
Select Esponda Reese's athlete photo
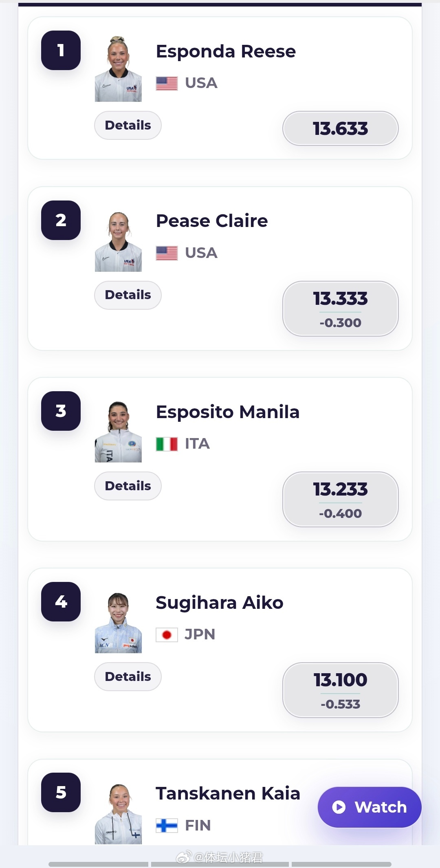tap(118, 68)
